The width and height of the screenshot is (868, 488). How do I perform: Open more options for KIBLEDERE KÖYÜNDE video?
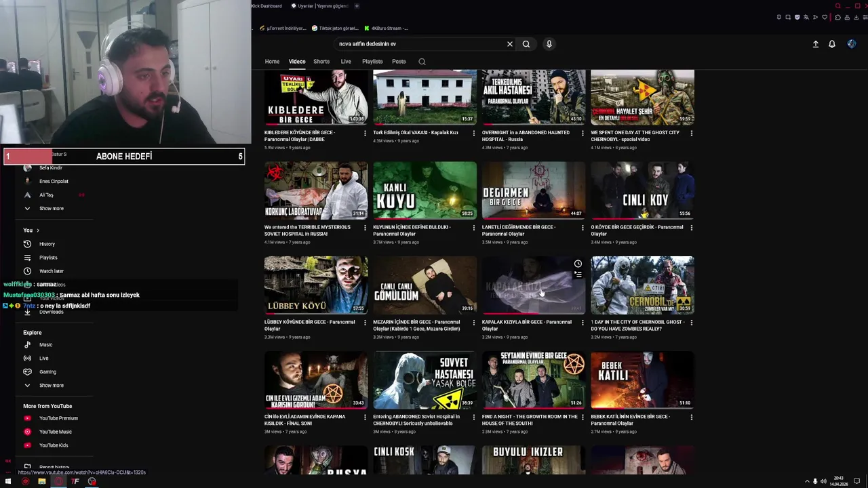point(365,133)
